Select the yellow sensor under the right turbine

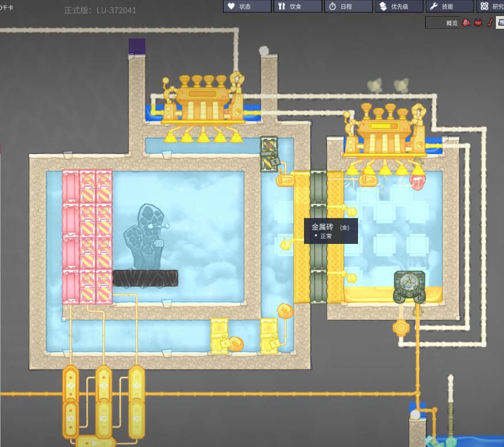coord(367,180)
